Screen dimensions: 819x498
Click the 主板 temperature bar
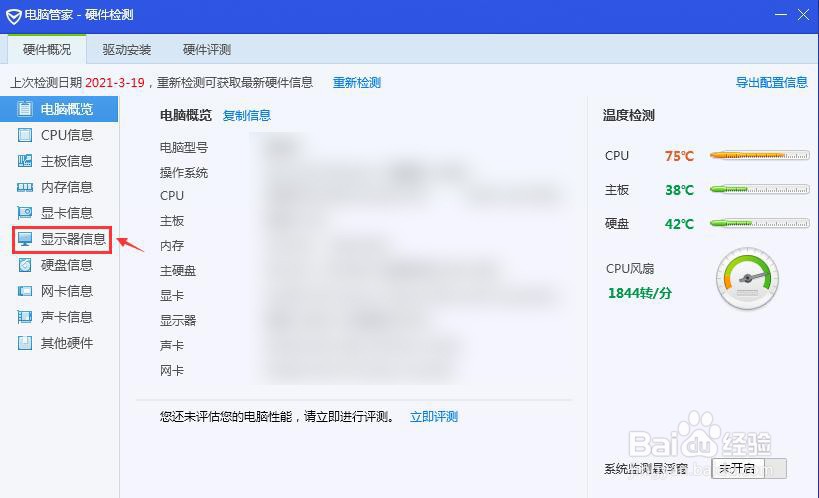(759, 189)
